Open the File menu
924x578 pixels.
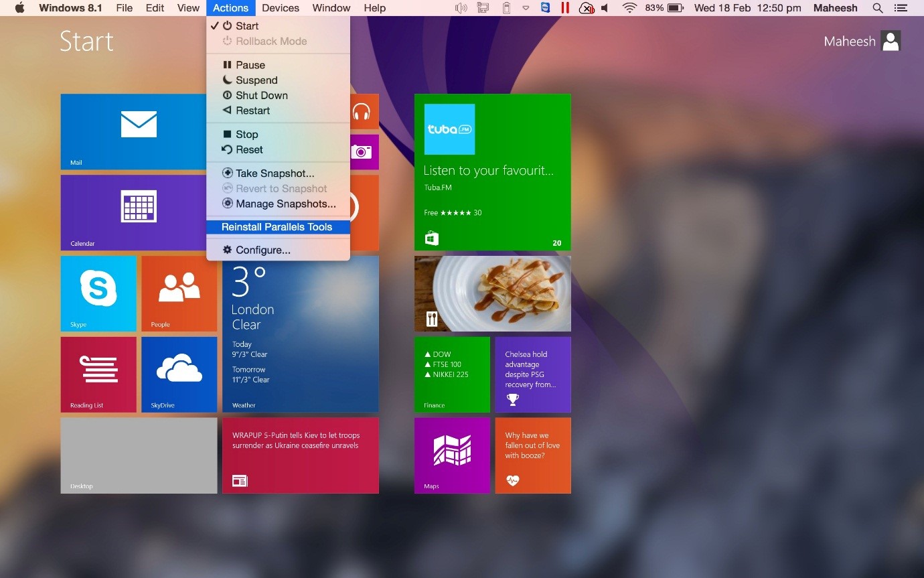[124, 8]
